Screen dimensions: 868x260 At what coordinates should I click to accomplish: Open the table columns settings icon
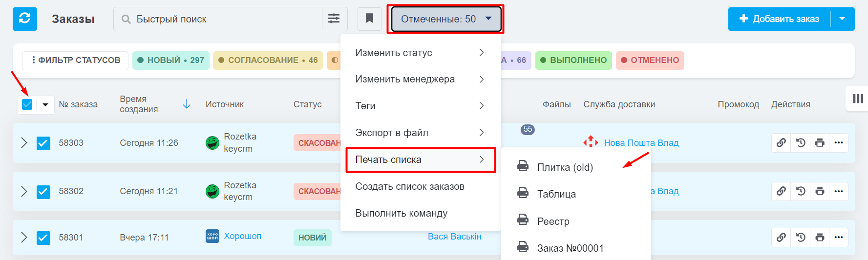(858, 99)
